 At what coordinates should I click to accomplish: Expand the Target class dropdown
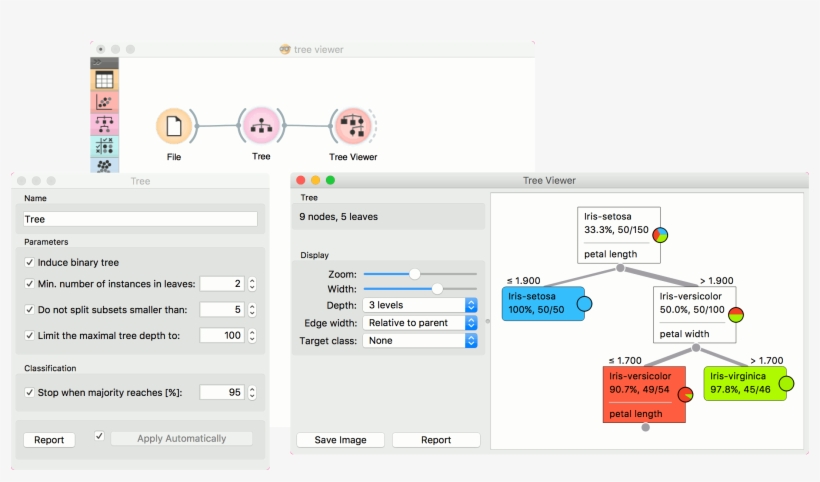[421, 341]
